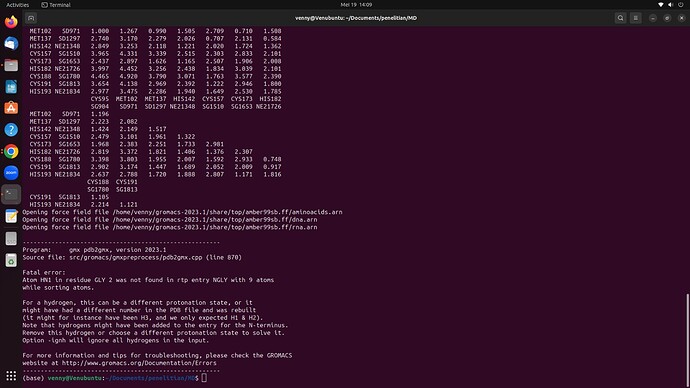Viewport: 690px width, 388px height.
Task: Click the network status icon
Action: [661, 5]
